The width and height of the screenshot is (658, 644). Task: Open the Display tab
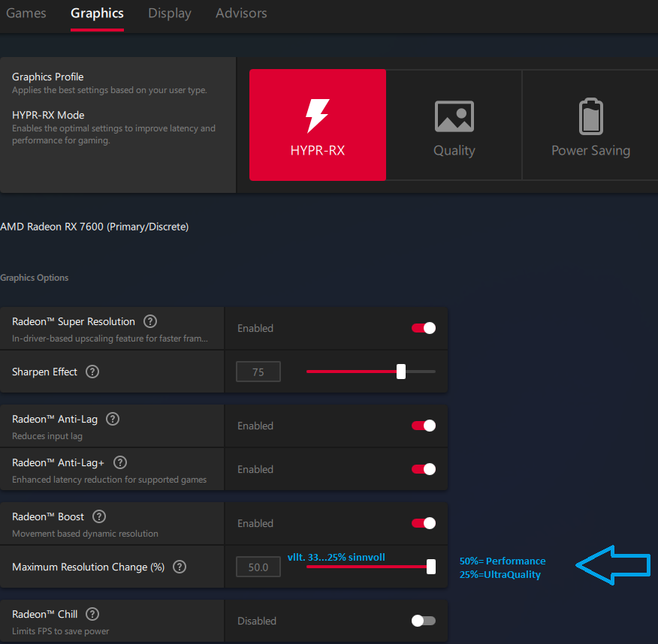click(x=170, y=13)
